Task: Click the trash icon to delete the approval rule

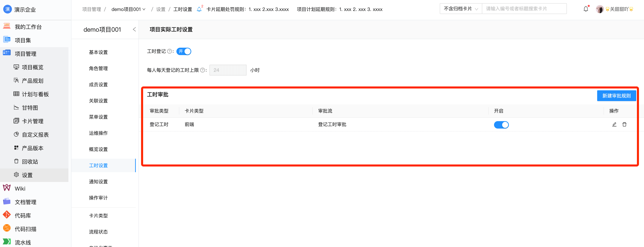Action: pyautogui.click(x=624, y=125)
